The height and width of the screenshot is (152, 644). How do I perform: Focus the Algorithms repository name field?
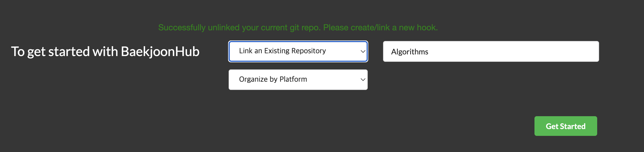491,51
